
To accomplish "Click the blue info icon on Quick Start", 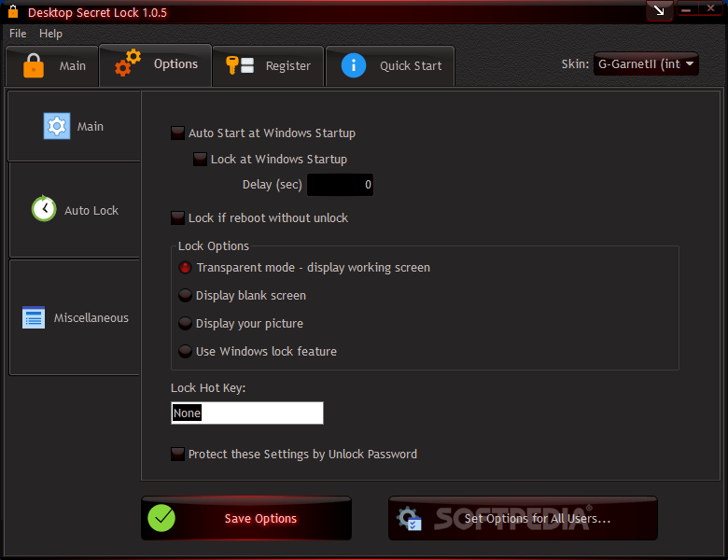I will pos(354,65).
